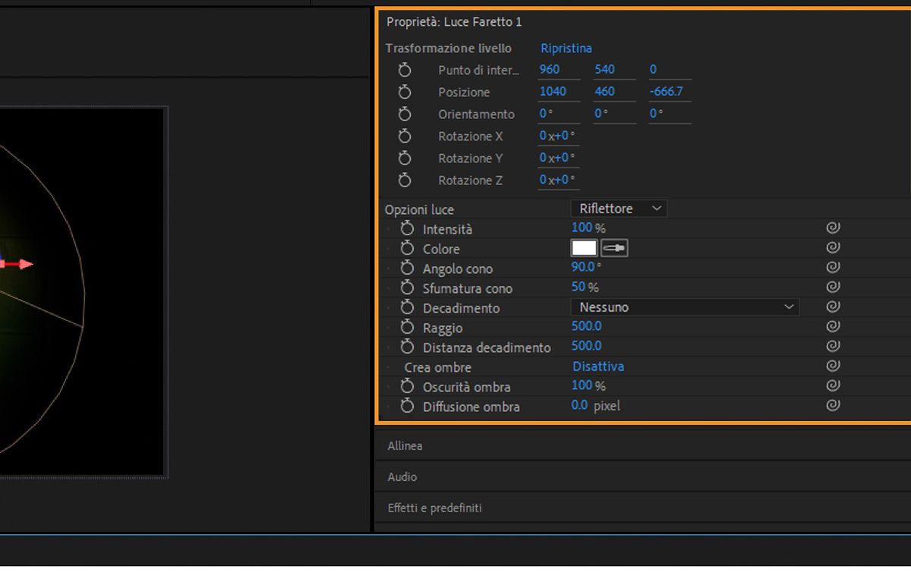Click the Intensità expression pick whip spiral
The width and height of the screenshot is (911, 588).
pos(833,228)
